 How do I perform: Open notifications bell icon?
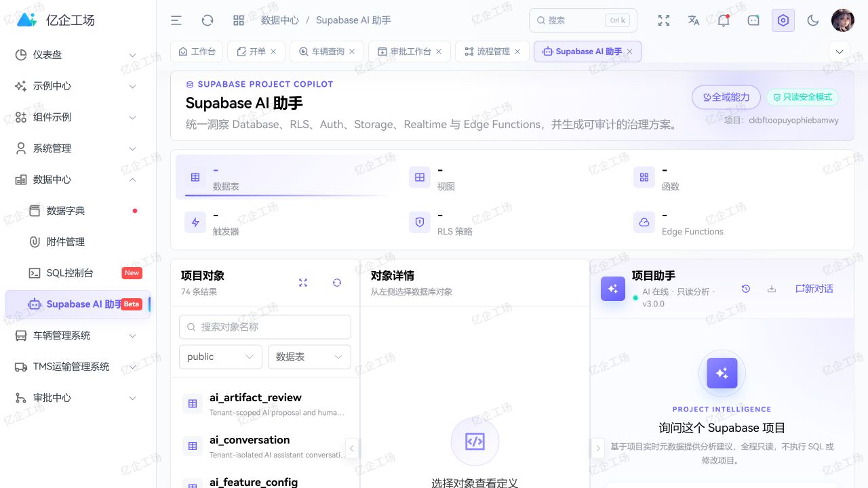(724, 20)
